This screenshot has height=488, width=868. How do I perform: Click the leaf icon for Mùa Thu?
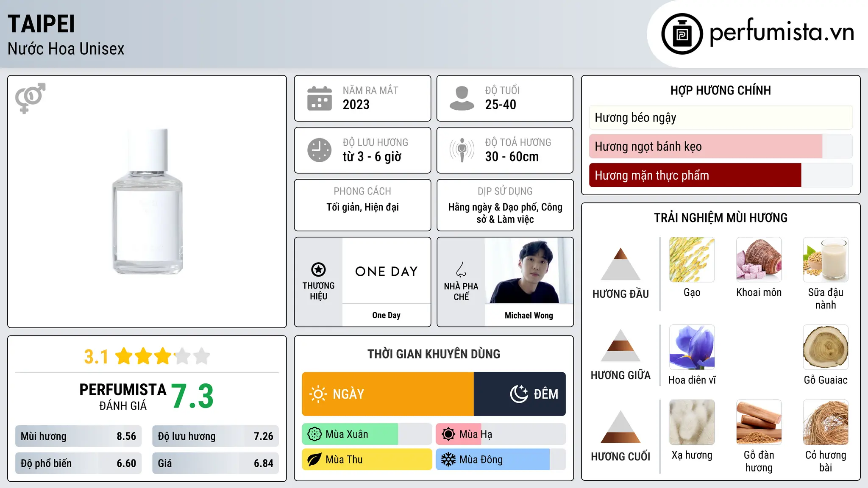tap(314, 460)
